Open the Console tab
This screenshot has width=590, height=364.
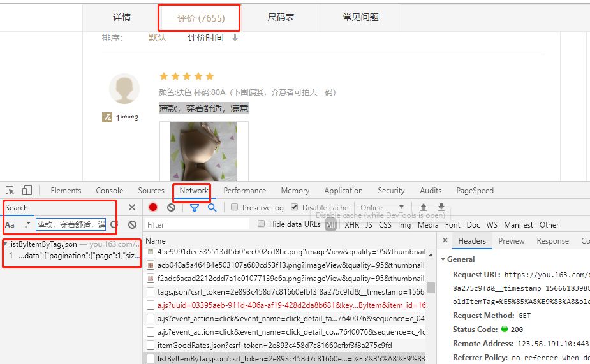click(110, 191)
